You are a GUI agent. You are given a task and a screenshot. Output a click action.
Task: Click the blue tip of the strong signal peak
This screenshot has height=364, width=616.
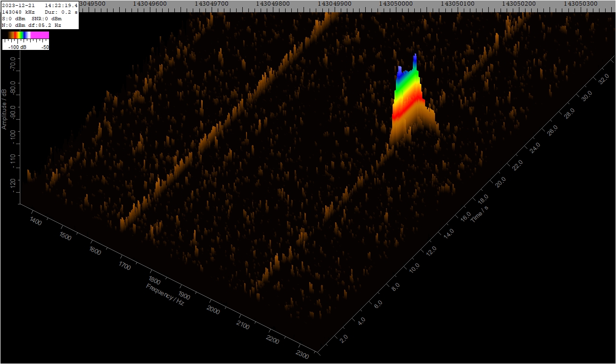coord(415,60)
